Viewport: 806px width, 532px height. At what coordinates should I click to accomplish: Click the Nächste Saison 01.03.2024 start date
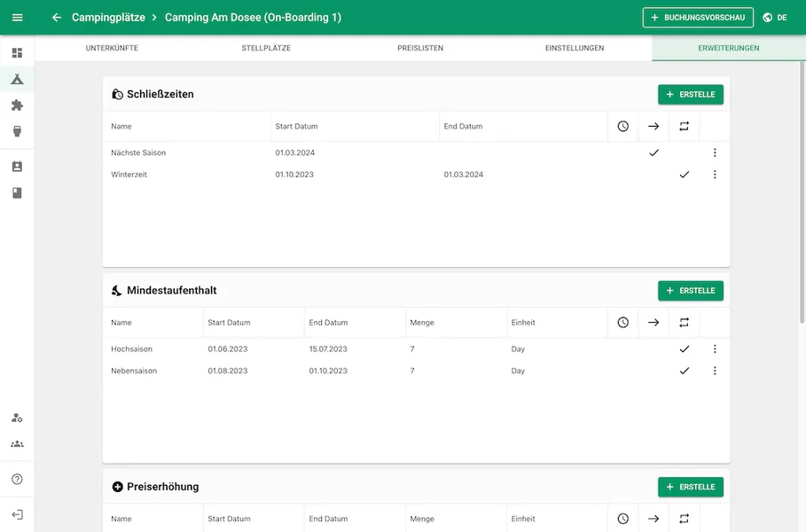pyautogui.click(x=294, y=153)
